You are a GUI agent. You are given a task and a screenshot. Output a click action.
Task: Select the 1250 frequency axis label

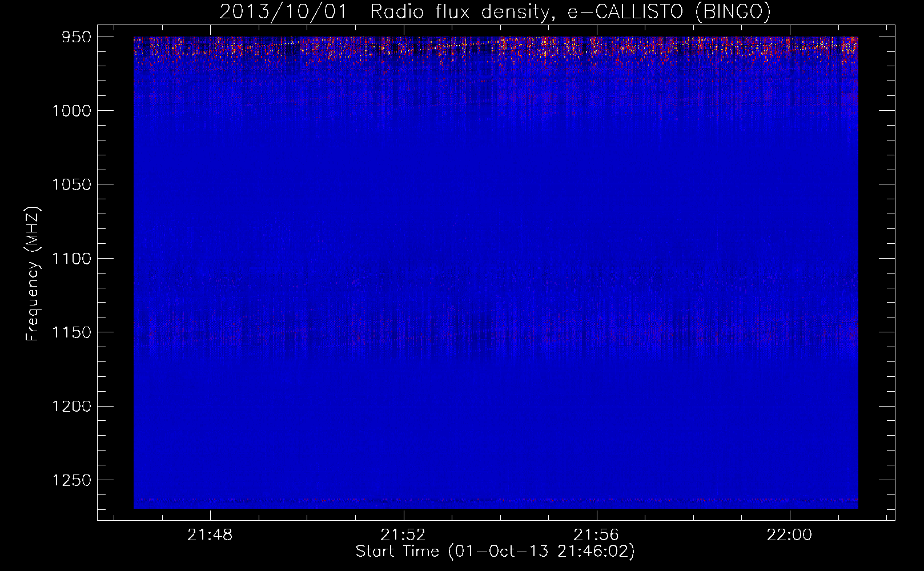(72, 480)
